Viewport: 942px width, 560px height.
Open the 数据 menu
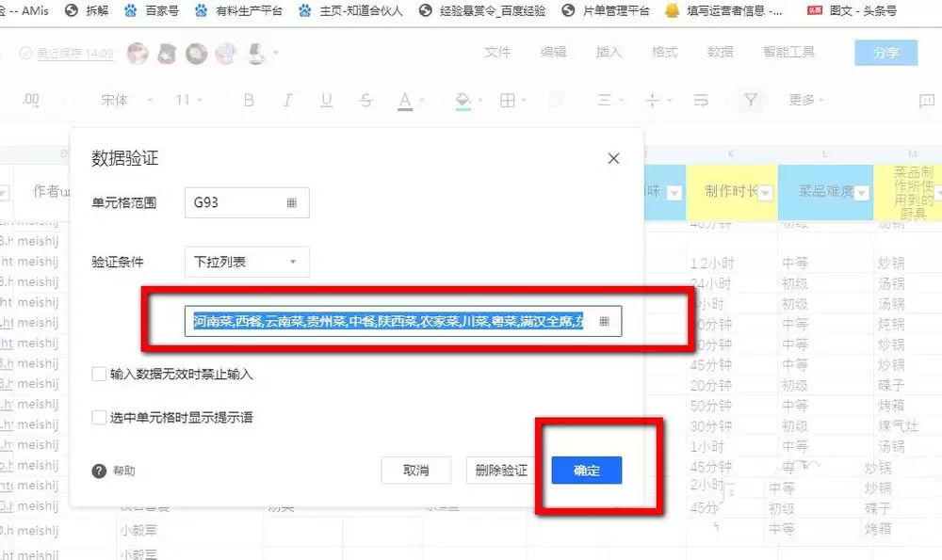pyautogui.click(x=720, y=53)
